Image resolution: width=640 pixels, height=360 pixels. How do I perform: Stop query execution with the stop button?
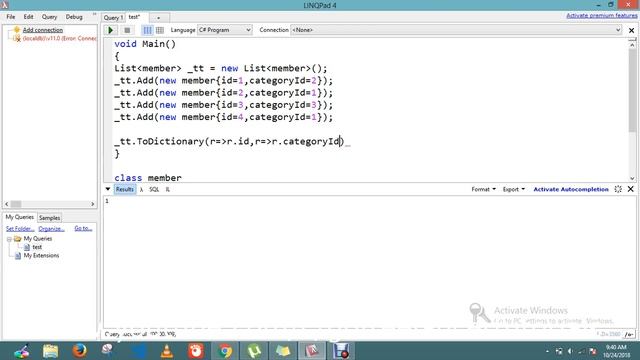tap(127, 30)
